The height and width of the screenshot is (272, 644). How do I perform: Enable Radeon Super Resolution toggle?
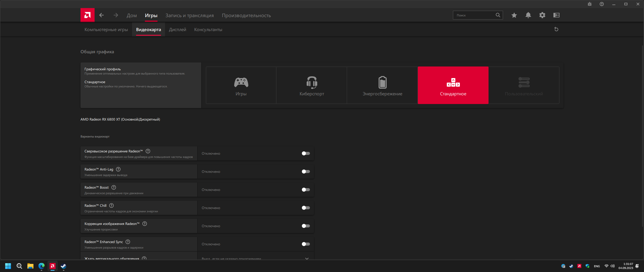click(306, 153)
